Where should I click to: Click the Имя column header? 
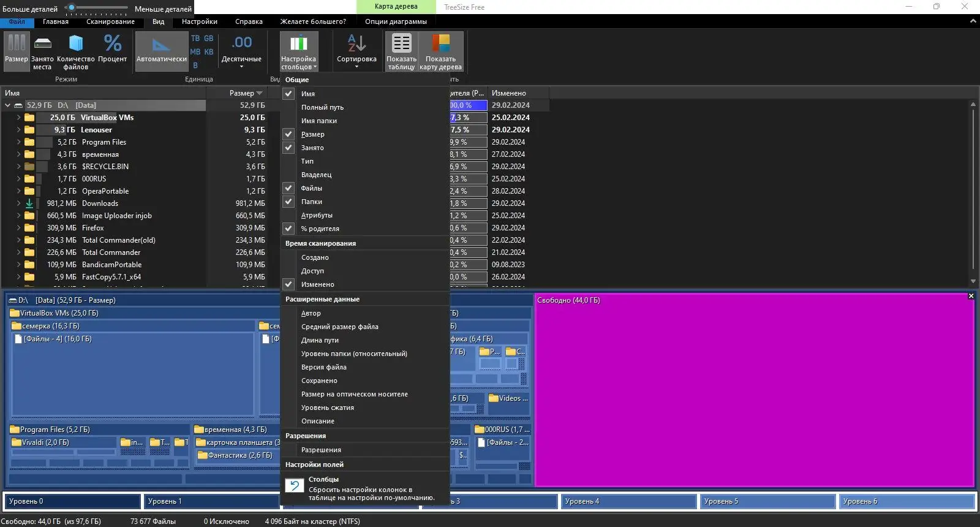point(103,93)
